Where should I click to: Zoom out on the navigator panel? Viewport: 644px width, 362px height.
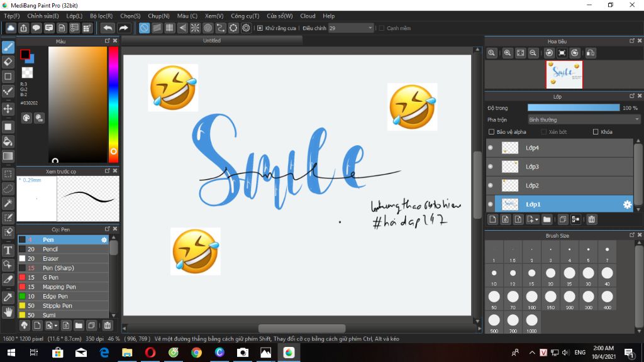[533, 53]
